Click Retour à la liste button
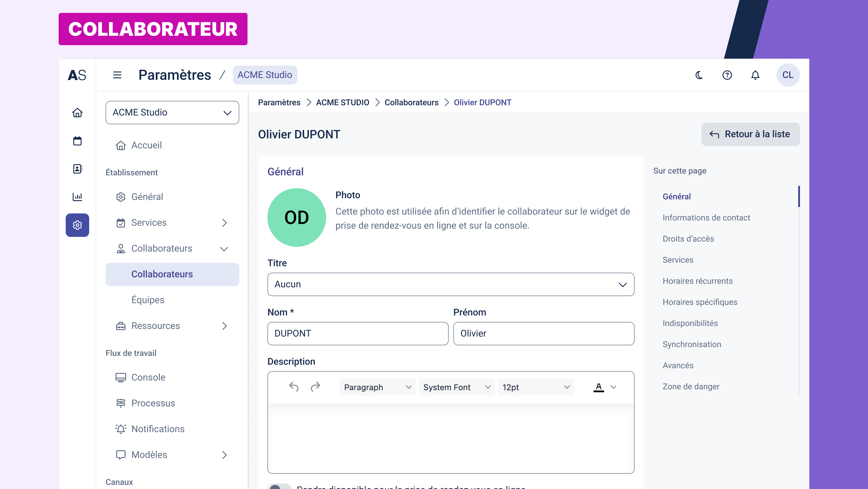The image size is (868, 489). point(750,134)
